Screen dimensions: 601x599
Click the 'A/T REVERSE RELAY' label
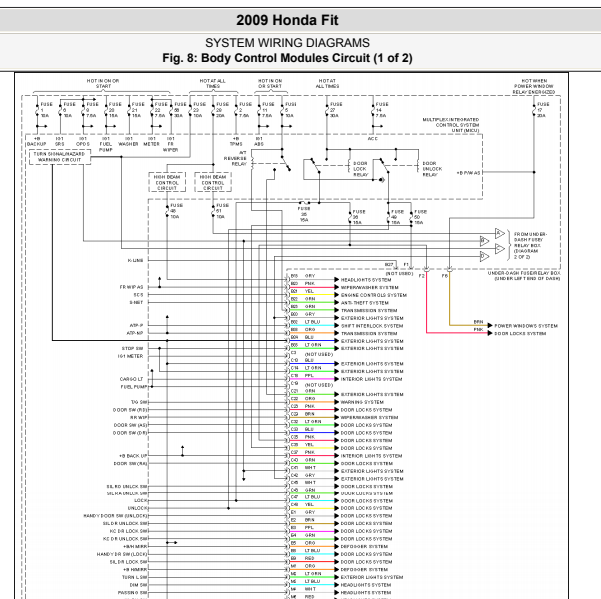(235, 158)
